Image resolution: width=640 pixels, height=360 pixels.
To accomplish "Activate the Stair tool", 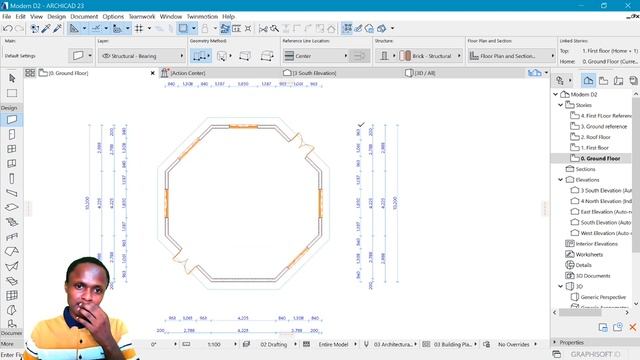I will click(12, 222).
